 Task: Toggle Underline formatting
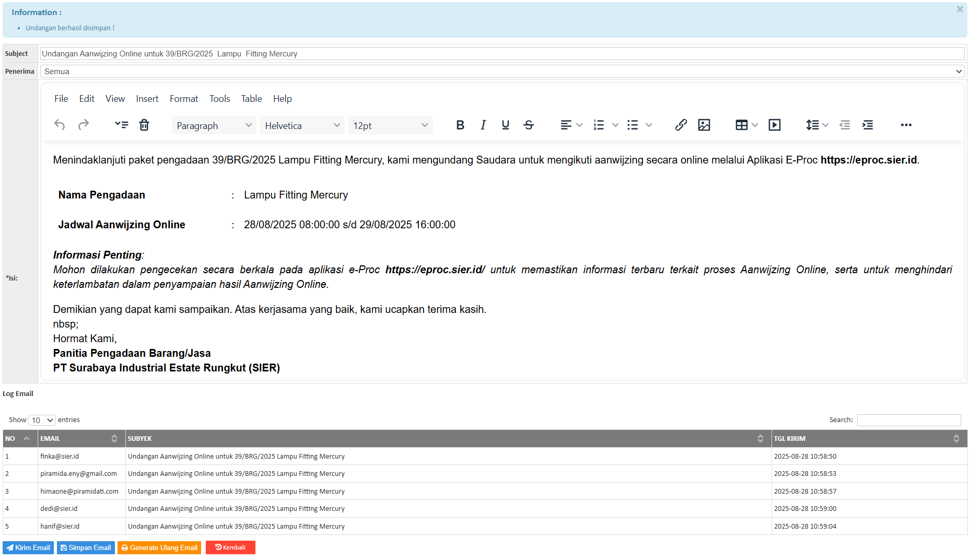point(505,125)
